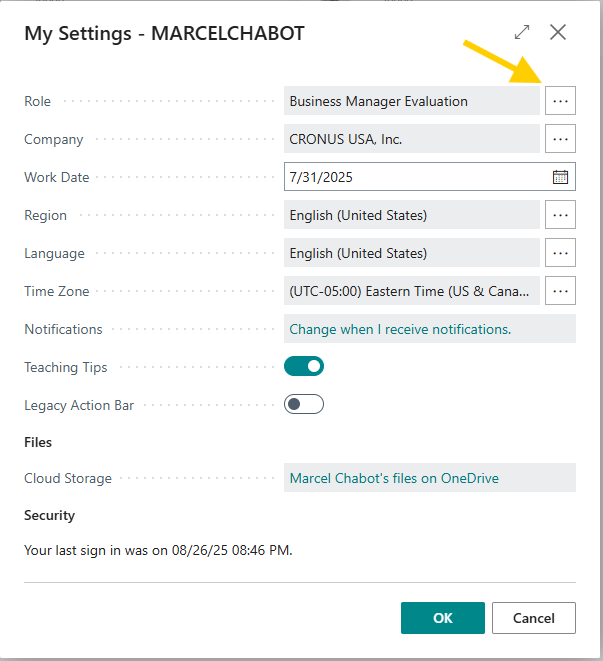The width and height of the screenshot is (603, 661).
Task: Open the Language lookup ellipsis button
Action: [560, 253]
